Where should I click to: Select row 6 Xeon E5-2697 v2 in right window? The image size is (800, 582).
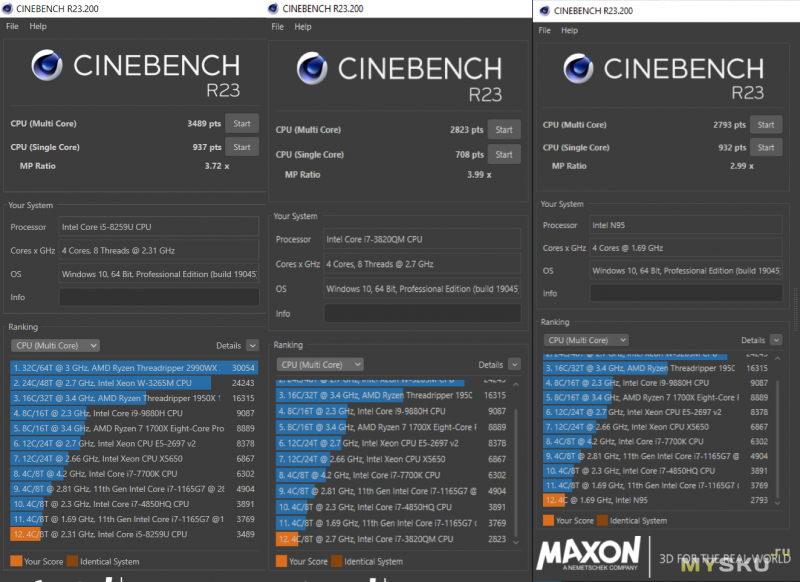(657, 412)
